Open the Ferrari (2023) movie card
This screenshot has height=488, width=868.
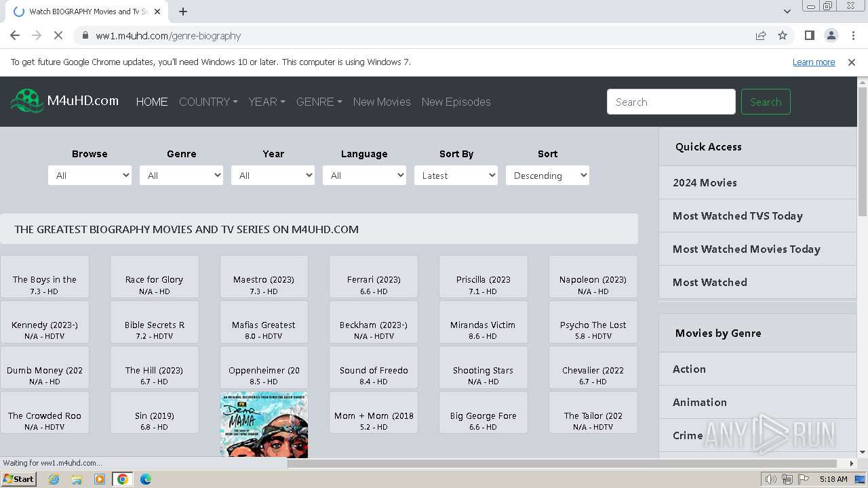tap(374, 277)
